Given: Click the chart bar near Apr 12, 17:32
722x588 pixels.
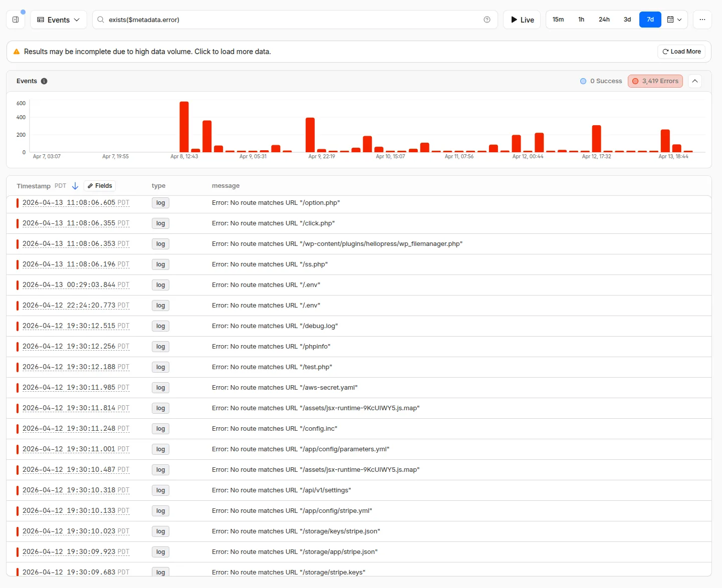Looking at the screenshot, I should 596,139.
